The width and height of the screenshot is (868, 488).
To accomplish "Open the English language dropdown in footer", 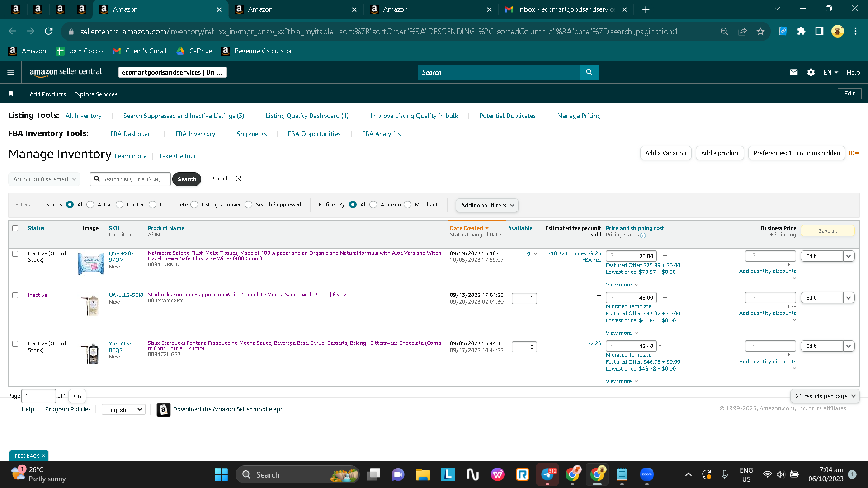I will [123, 410].
